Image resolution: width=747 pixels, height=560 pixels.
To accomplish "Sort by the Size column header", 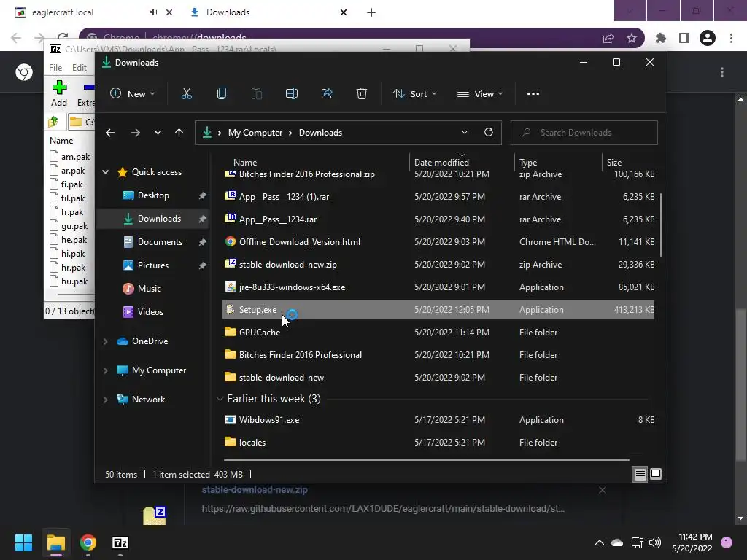I will [x=614, y=163].
